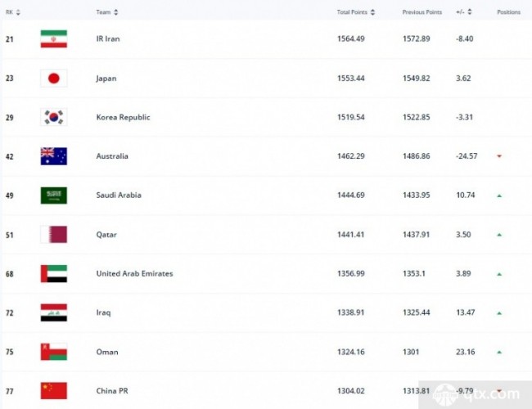Sort table by Team column
The image size is (532, 409).
pyautogui.click(x=107, y=12)
